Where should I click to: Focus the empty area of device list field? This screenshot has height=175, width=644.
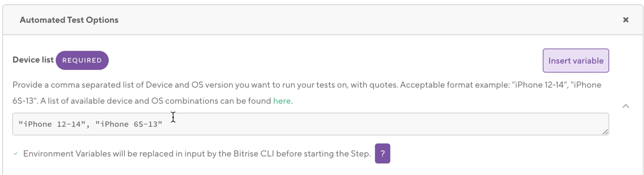(x=380, y=124)
